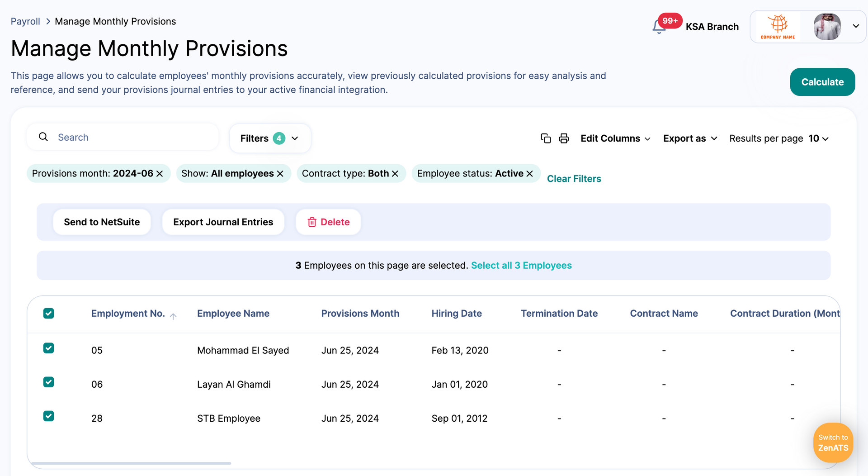Click the print icon
Image resolution: width=868 pixels, height=476 pixels.
pyautogui.click(x=564, y=138)
